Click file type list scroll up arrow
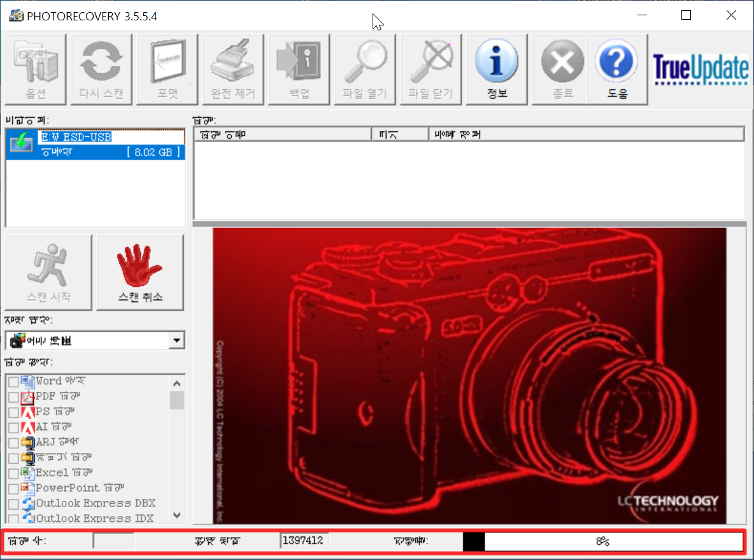The height and width of the screenshot is (560, 754). pos(177,384)
